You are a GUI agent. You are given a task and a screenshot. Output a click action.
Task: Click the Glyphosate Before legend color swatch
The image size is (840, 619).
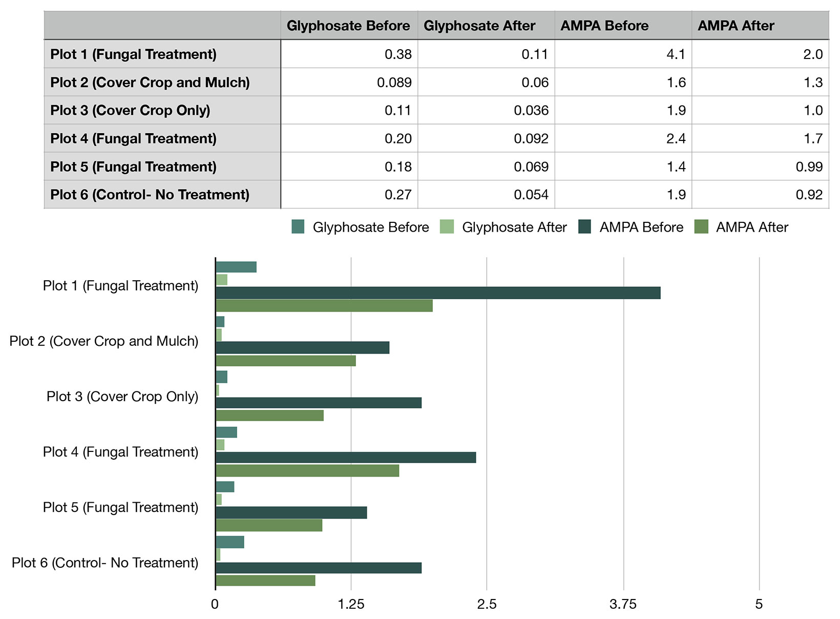[x=298, y=226]
